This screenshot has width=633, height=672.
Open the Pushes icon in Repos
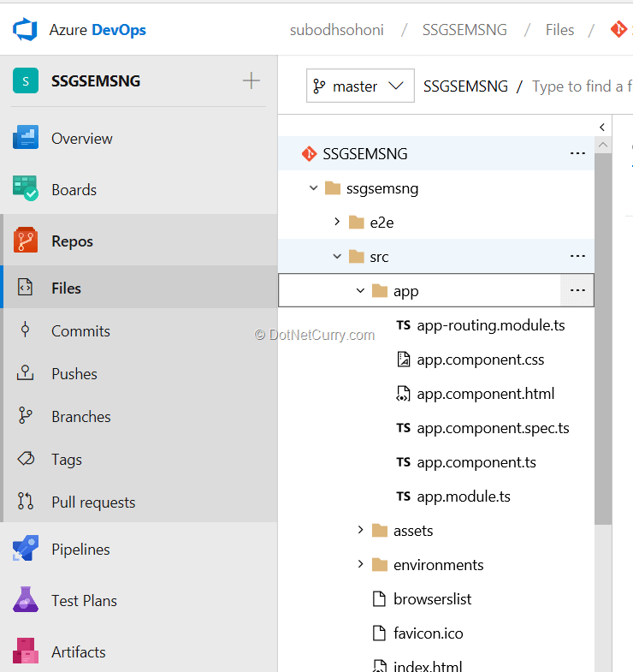[x=25, y=373]
